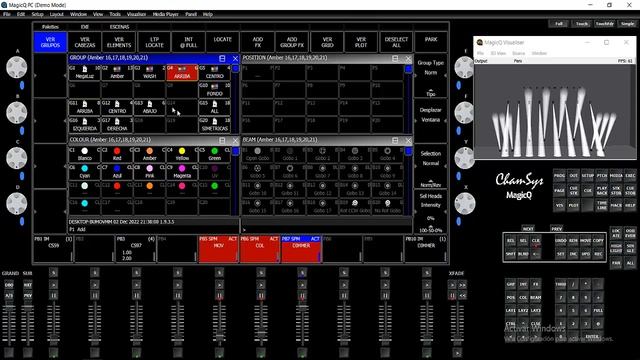The image size is (640, 360).
Task: Turn encoder wheel A on the left
Action: [x=17, y=67]
